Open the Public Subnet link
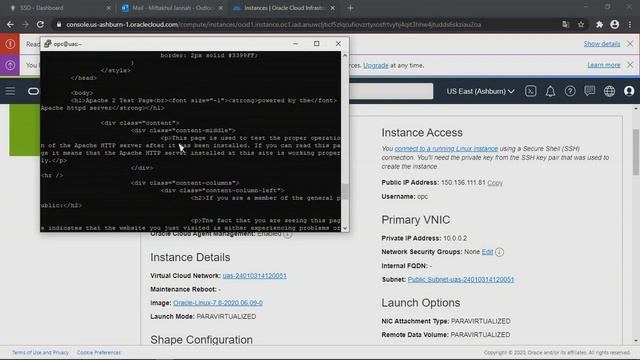 461,280
